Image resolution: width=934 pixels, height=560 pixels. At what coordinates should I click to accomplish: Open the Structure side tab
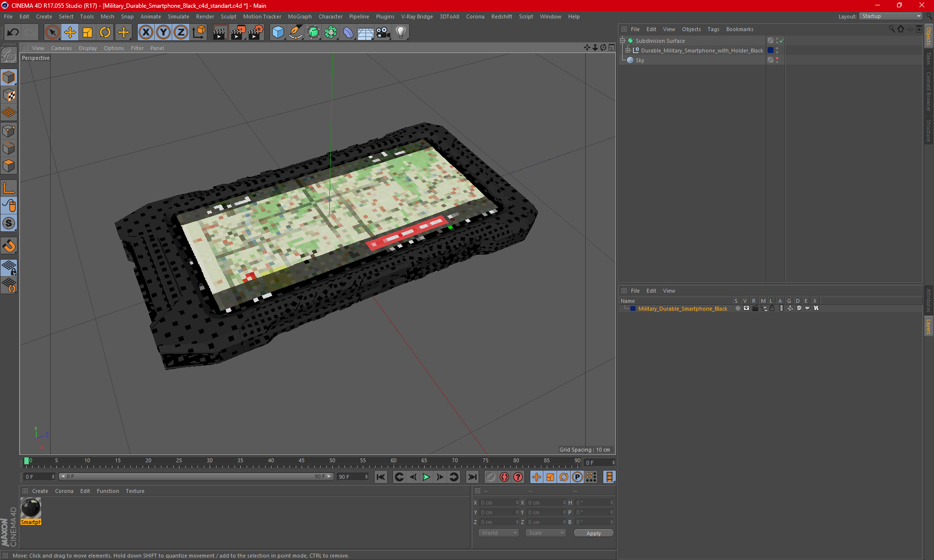[x=928, y=130]
